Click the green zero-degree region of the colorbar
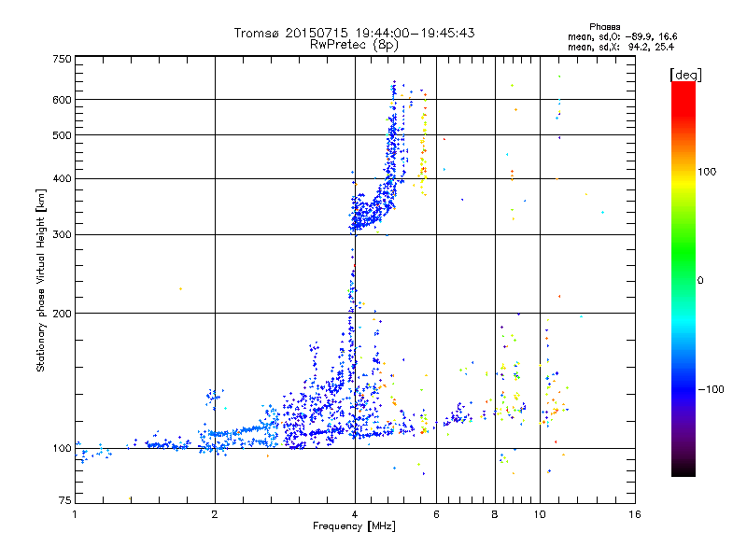 (x=684, y=280)
